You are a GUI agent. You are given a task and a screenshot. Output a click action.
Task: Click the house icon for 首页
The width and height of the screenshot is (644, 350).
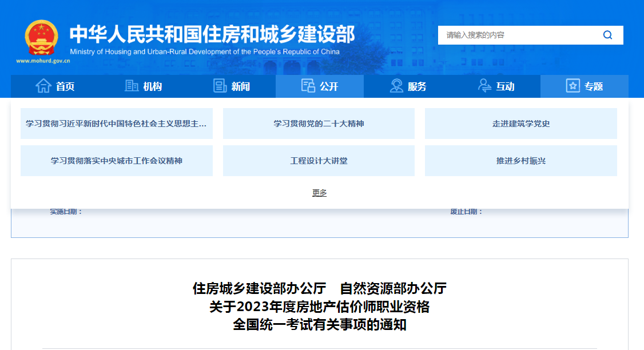click(43, 86)
